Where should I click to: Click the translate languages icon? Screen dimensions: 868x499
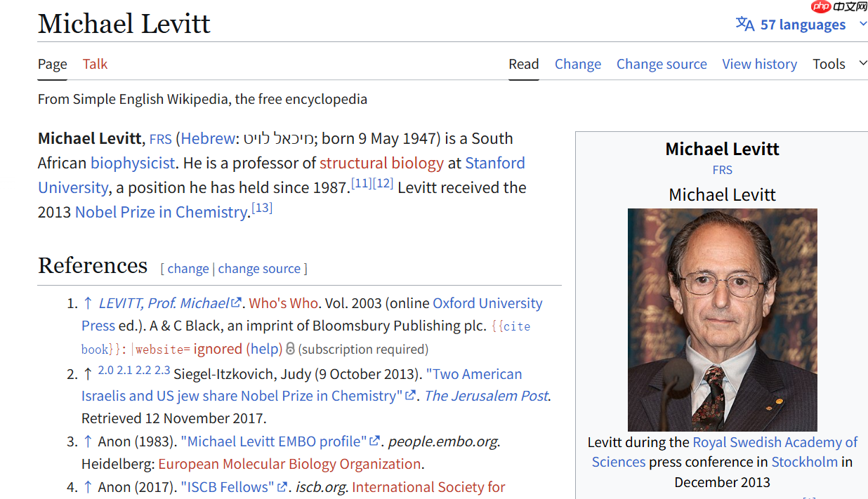point(744,25)
